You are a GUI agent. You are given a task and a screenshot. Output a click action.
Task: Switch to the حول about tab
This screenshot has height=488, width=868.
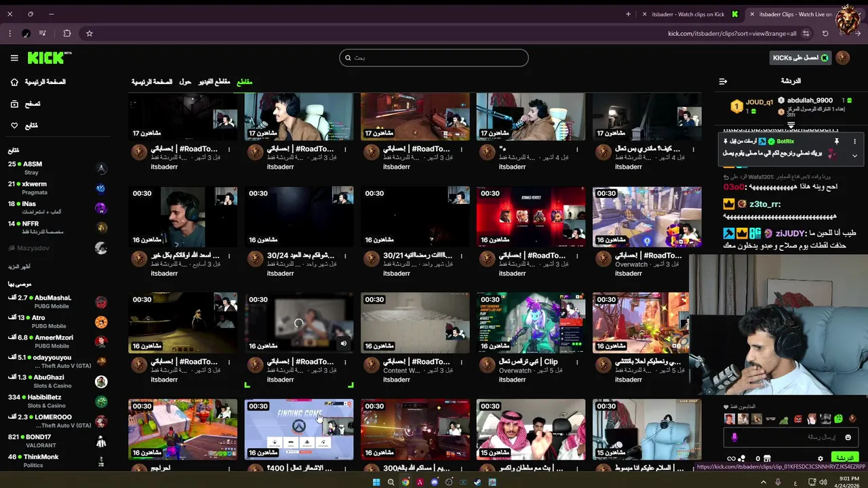pos(185,81)
